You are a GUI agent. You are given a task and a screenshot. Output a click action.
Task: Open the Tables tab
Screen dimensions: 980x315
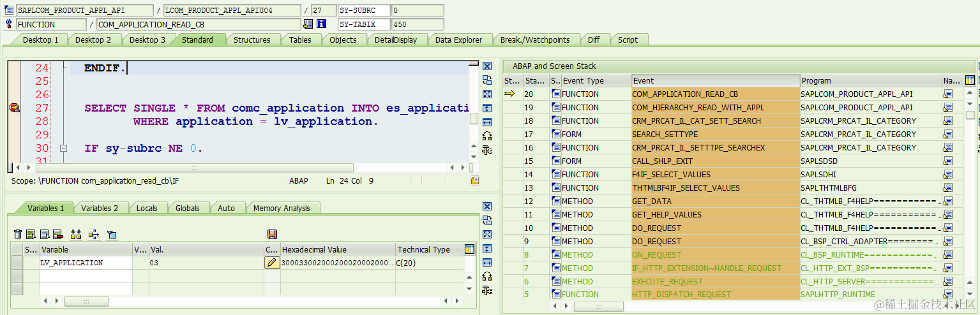[x=300, y=40]
